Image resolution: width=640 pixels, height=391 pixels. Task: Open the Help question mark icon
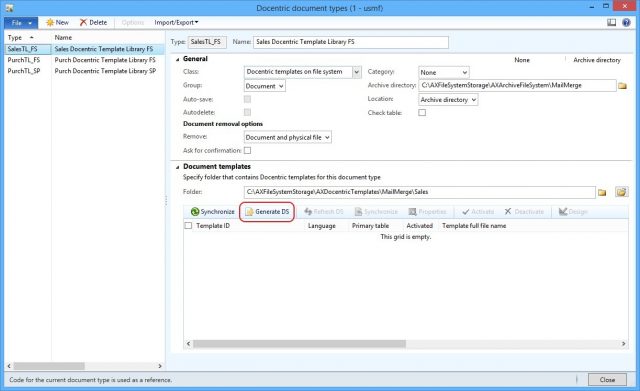coord(626,22)
